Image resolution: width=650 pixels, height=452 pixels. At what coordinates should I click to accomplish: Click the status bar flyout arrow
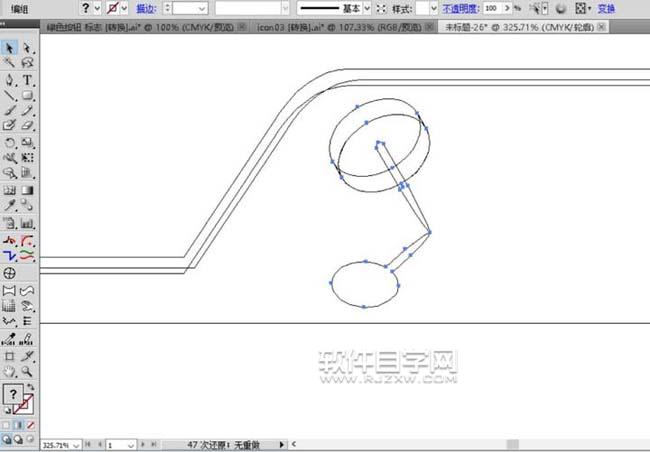(281, 445)
